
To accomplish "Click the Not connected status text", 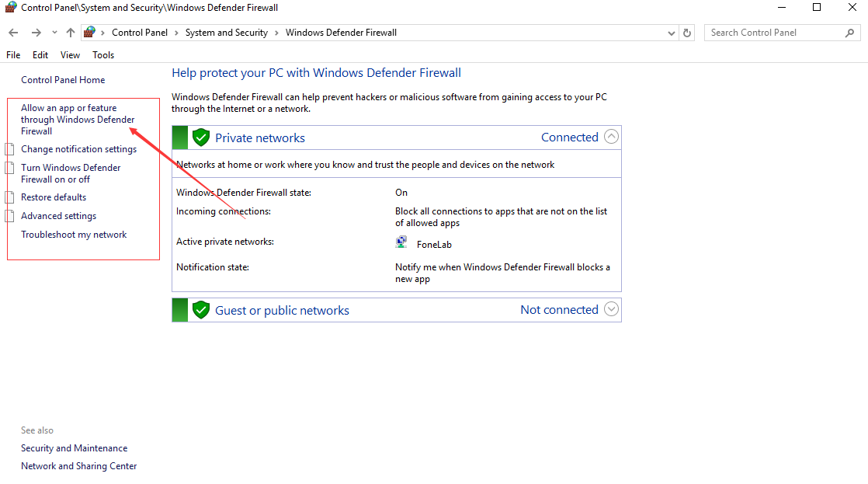I will click(x=559, y=309).
